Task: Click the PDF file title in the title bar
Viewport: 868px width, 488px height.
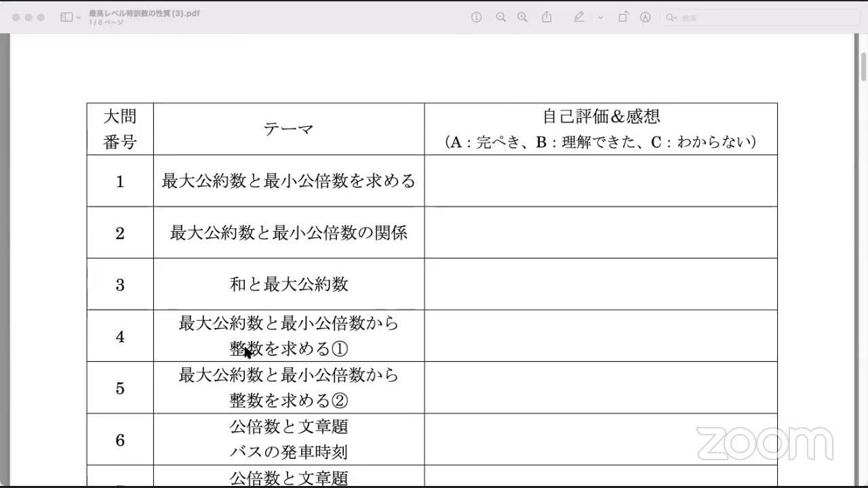Action: pos(144,13)
